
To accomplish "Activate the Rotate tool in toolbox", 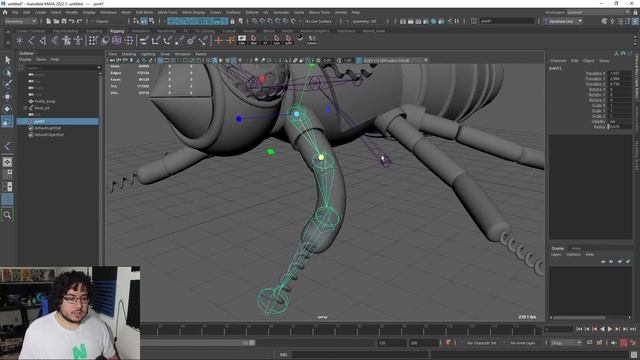I will (x=7, y=109).
